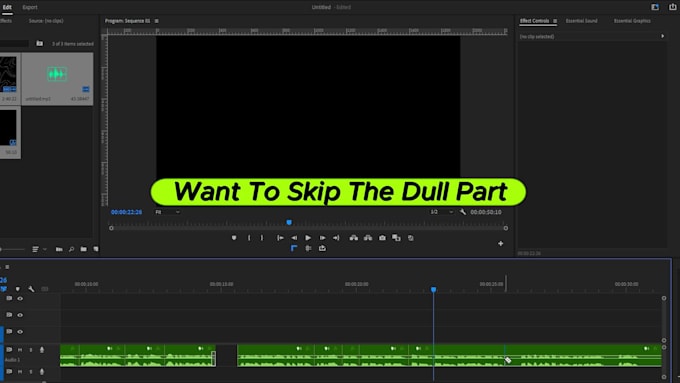The image size is (680, 383).
Task: Solo the Audio 1 track
Action: click(31, 350)
